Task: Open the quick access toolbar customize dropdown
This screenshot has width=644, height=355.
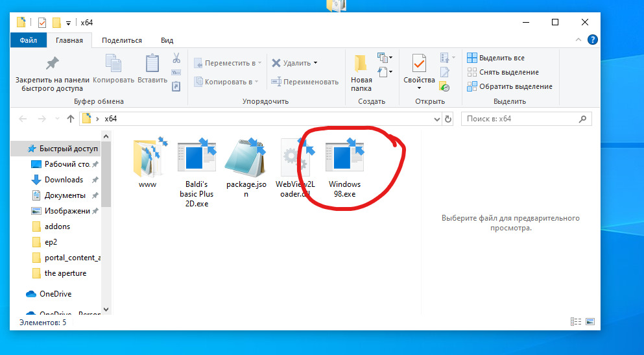Action: [x=69, y=23]
